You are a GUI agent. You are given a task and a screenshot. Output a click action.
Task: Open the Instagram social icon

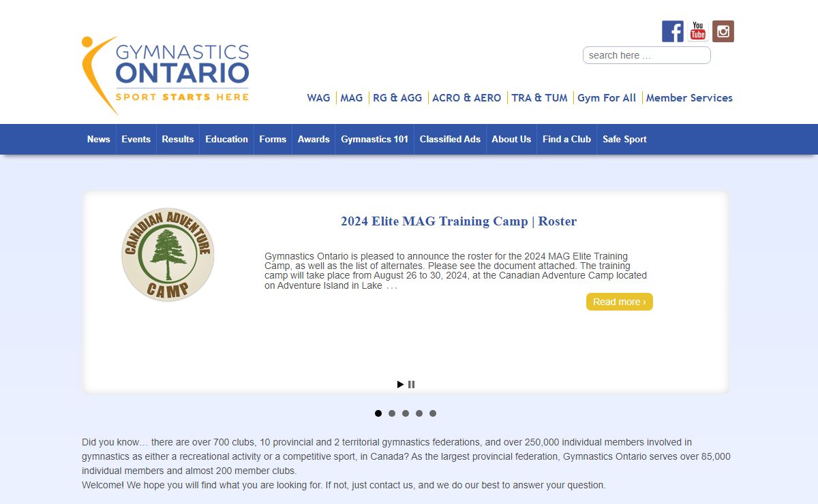723,31
